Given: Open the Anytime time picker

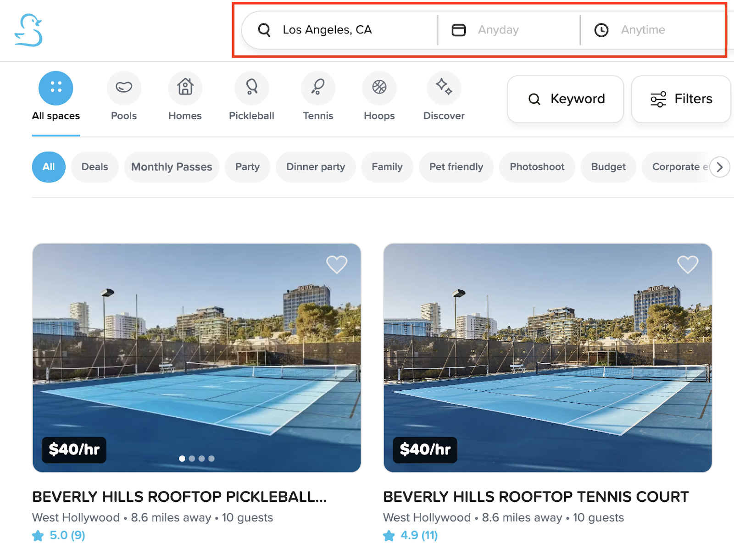Looking at the screenshot, I should click(x=642, y=30).
